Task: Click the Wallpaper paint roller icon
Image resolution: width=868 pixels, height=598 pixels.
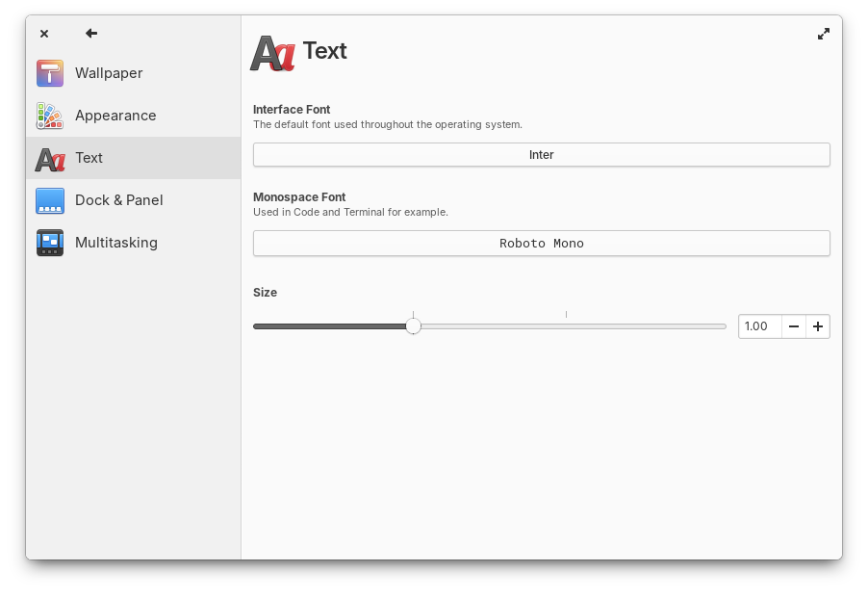Action: [50, 73]
